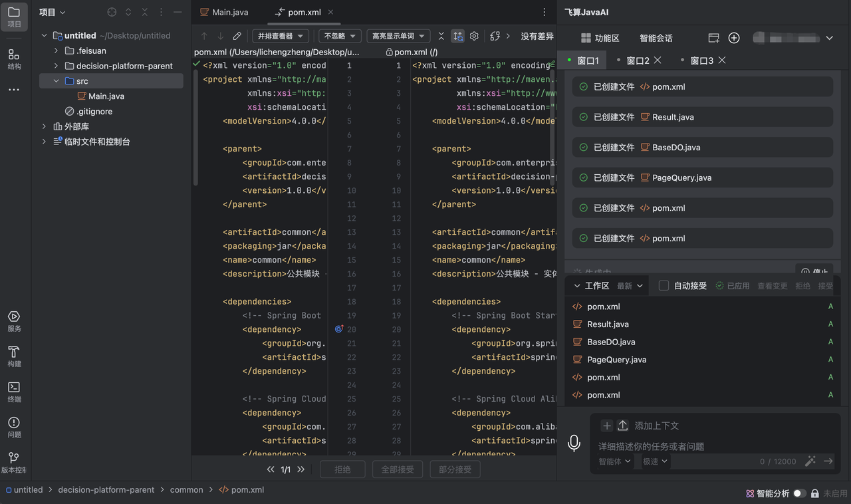Open the 智能会话 tab
This screenshot has height=504, width=851.
pos(656,38)
